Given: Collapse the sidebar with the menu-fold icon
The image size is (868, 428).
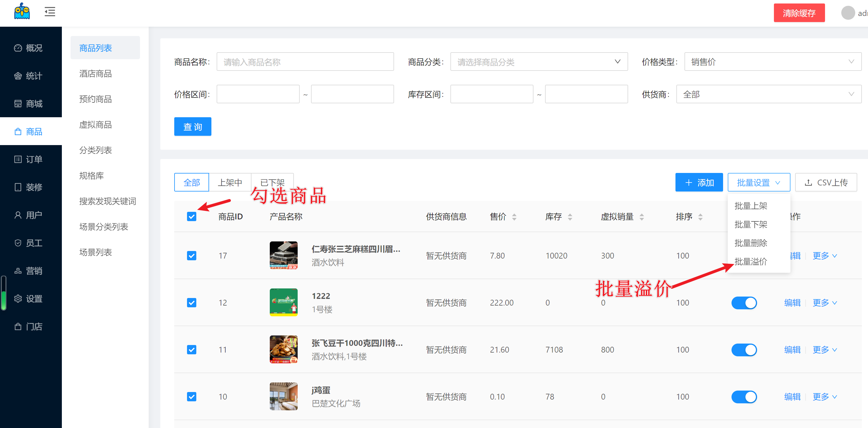Looking at the screenshot, I should click(50, 12).
